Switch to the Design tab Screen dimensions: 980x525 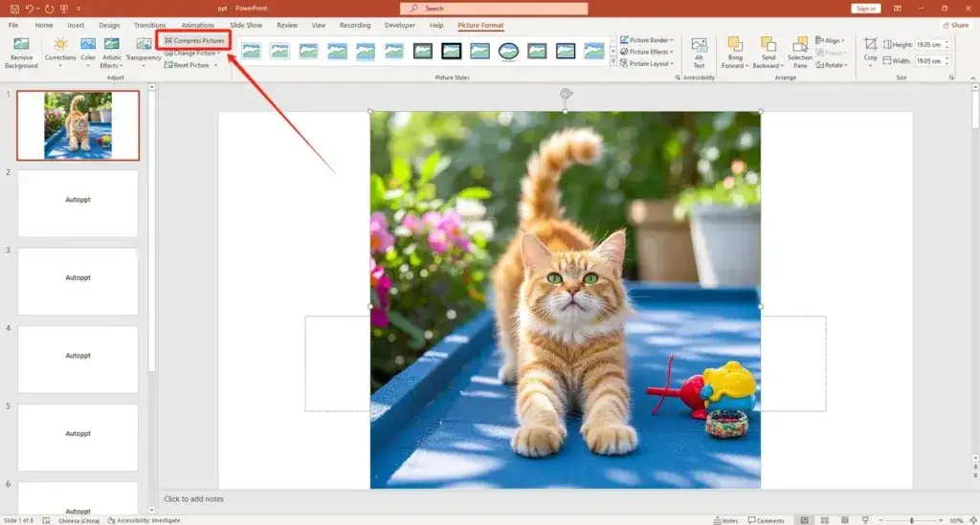[109, 26]
